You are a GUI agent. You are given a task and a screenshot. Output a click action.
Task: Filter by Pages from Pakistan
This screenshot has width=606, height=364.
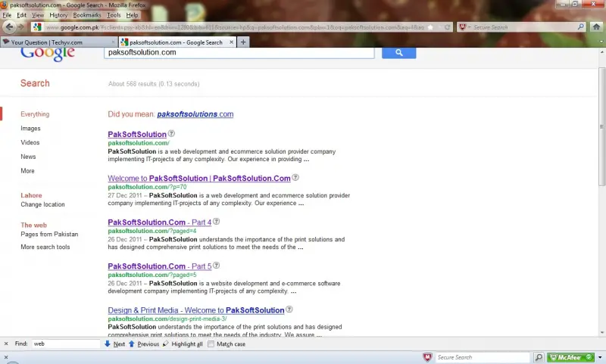pos(49,234)
